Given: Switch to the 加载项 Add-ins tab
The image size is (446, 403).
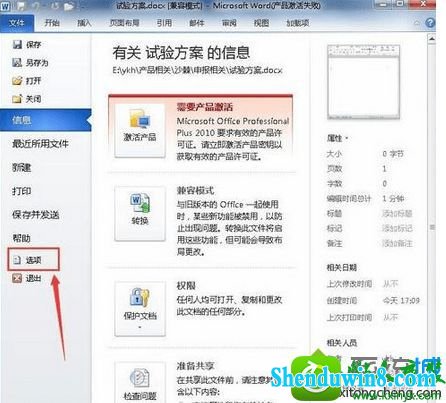Looking at the screenshot, I should point(298,23).
